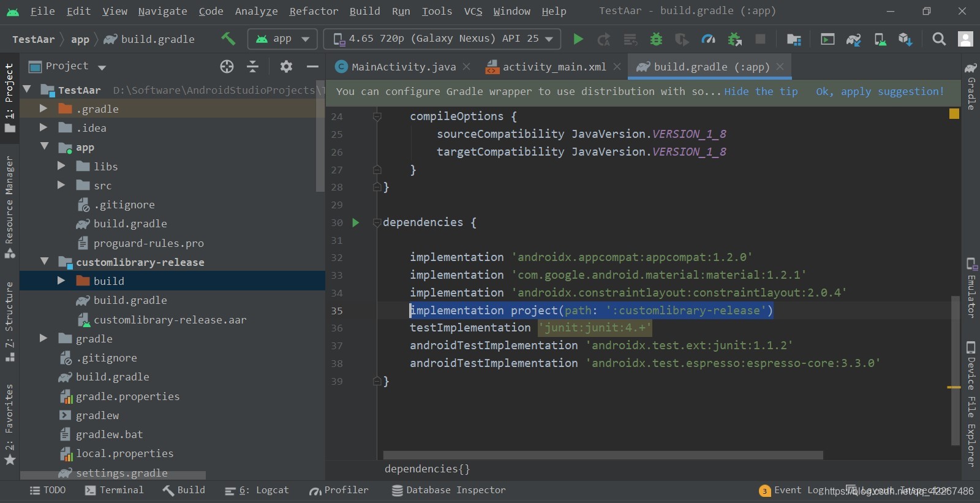
Task: Open the Build menu
Action: tap(364, 11)
